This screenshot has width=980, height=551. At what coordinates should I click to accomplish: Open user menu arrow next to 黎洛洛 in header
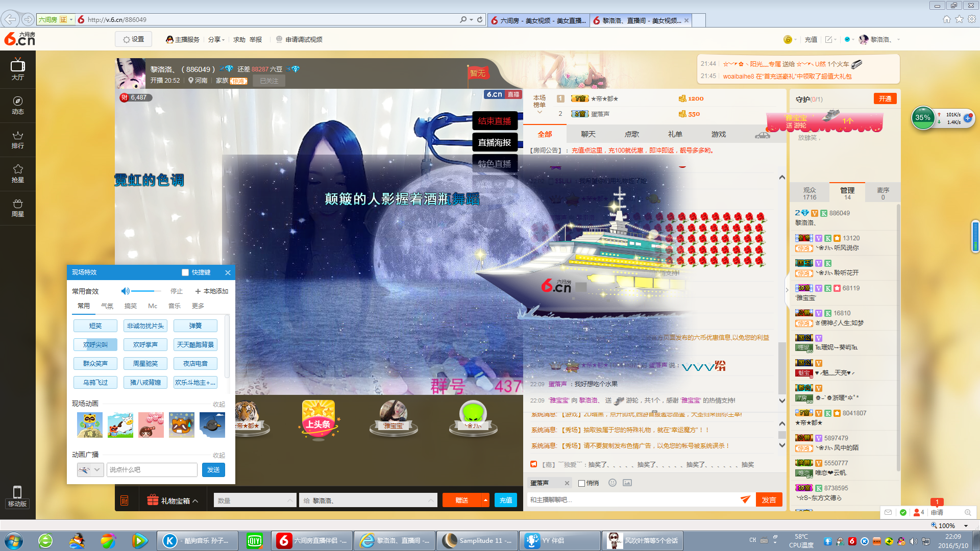pos(898,39)
